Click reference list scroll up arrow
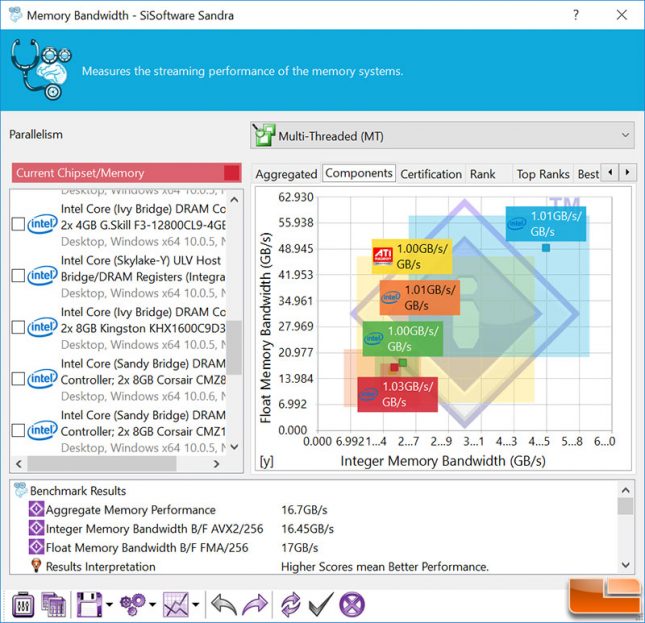This screenshot has height=623, width=645. tap(234, 200)
